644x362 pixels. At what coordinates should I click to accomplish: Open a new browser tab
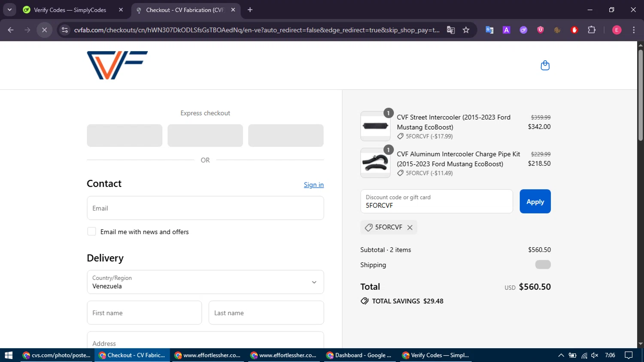click(x=250, y=10)
